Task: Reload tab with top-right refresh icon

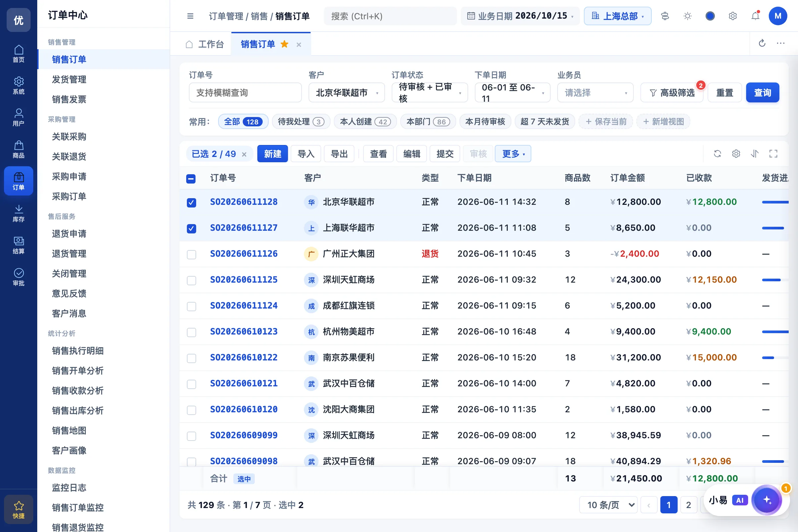Action: pos(762,43)
